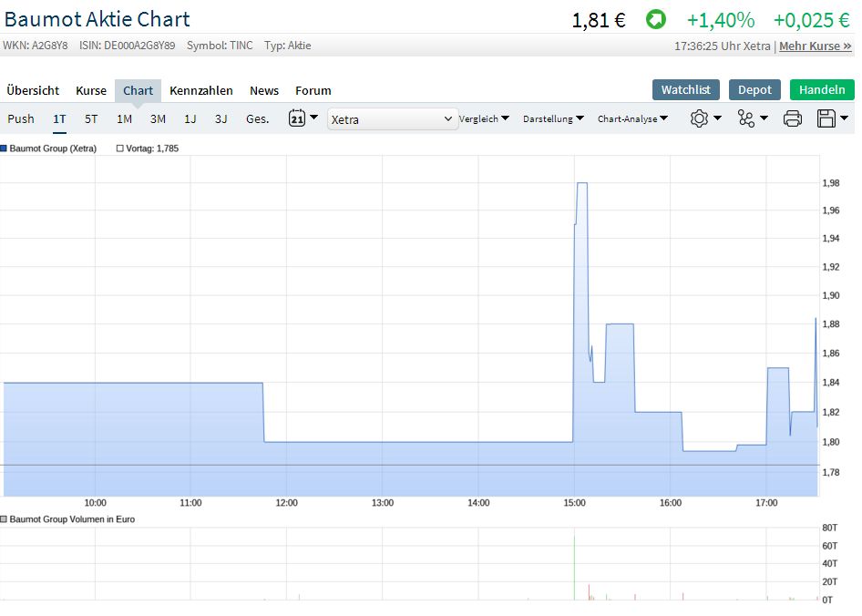Click the 1,98 price axis label
The width and height of the screenshot is (862, 616).
831,183
